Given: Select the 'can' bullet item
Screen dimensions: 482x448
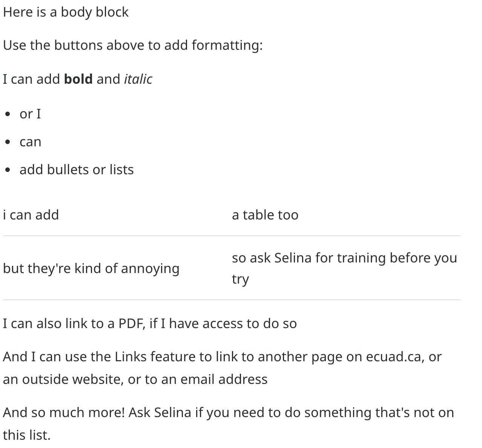Looking at the screenshot, I should tap(30, 142).
